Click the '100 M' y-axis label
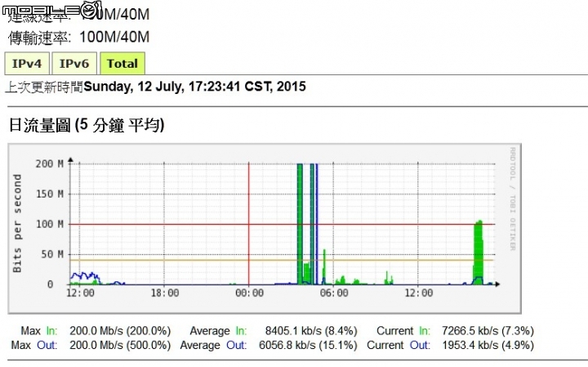The image size is (588, 367). tap(50, 225)
